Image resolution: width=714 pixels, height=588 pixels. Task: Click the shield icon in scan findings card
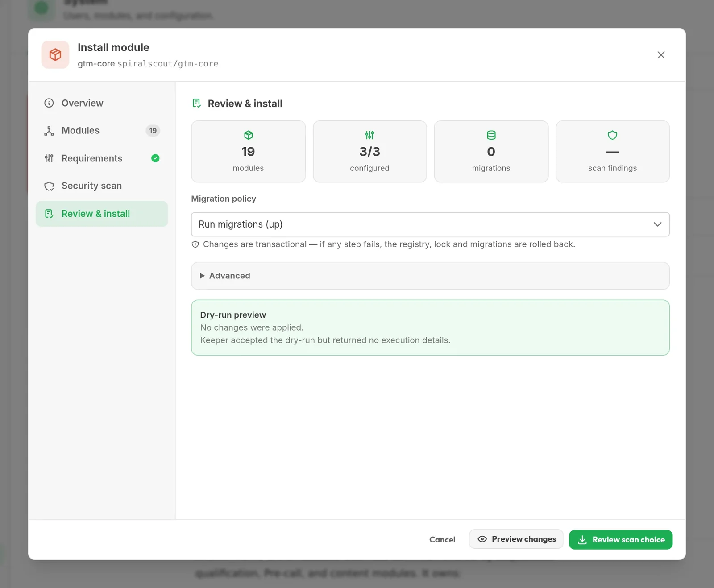tap(613, 135)
